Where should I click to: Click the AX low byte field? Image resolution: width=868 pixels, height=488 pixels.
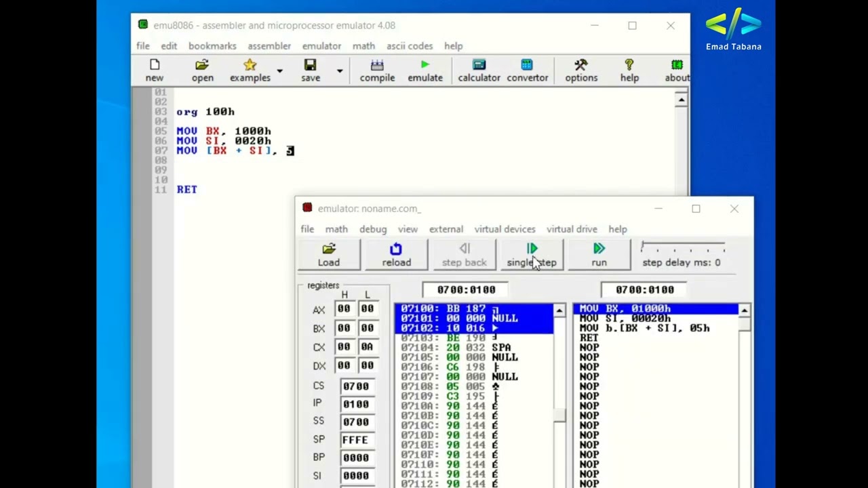[367, 309]
